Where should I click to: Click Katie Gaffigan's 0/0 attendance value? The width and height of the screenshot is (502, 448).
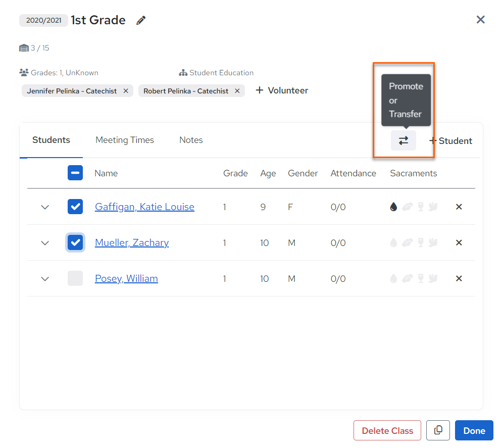pyautogui.click(x=338, y=207)
